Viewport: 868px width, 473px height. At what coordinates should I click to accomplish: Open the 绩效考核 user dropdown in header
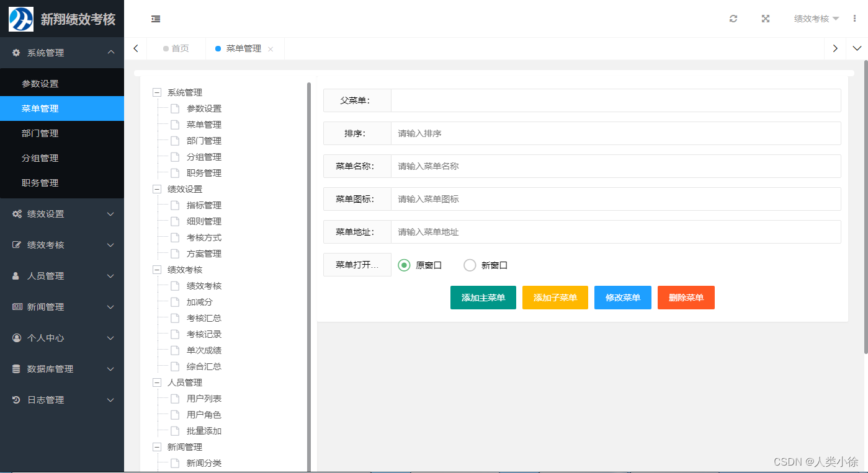click(x=817, y=19)
